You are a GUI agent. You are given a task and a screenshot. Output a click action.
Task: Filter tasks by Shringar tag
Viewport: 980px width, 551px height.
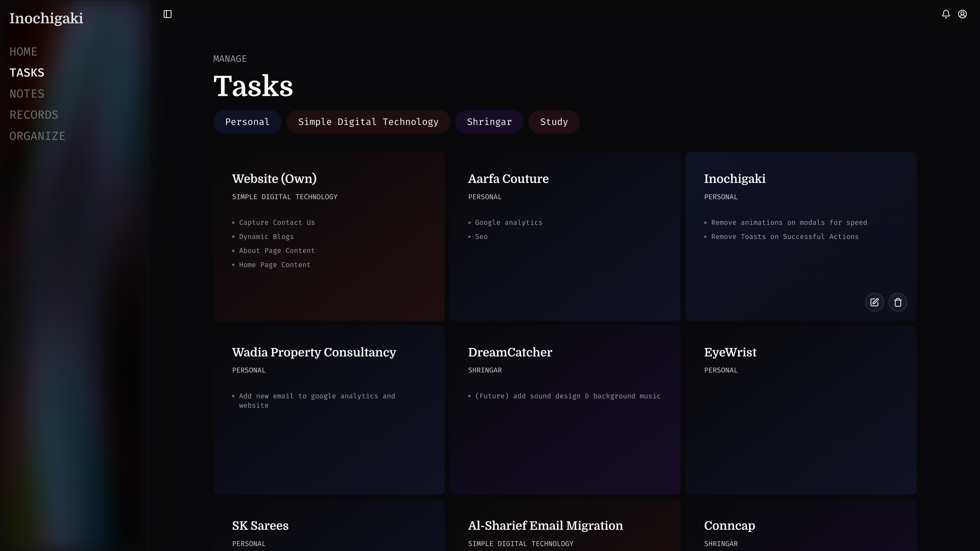489,122
